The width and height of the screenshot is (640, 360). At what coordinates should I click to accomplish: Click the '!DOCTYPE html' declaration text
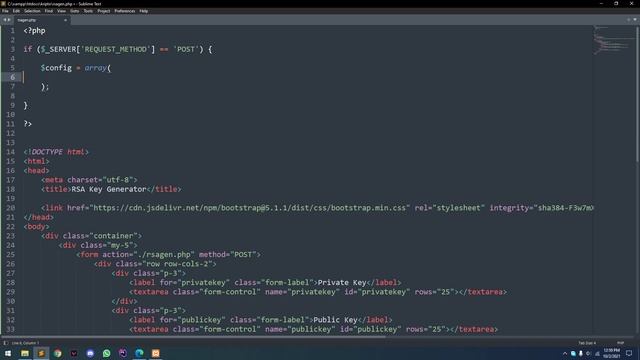tap(56, 152)
